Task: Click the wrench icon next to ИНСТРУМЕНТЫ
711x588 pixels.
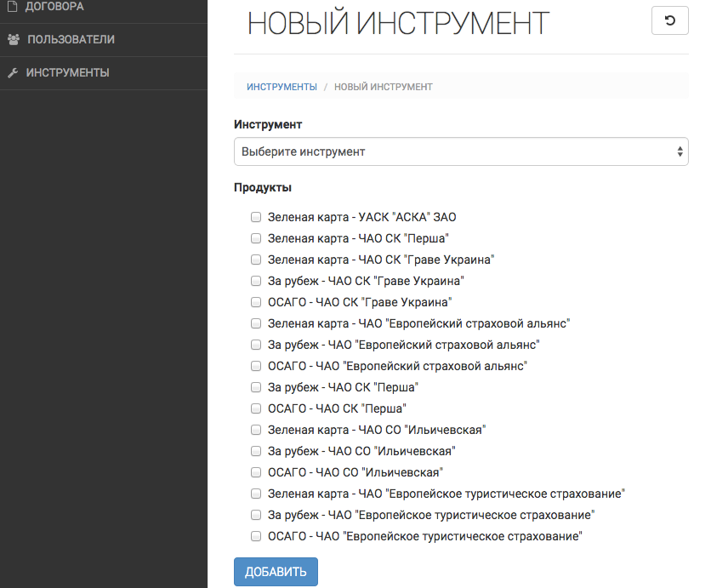Action: [12, 72]
